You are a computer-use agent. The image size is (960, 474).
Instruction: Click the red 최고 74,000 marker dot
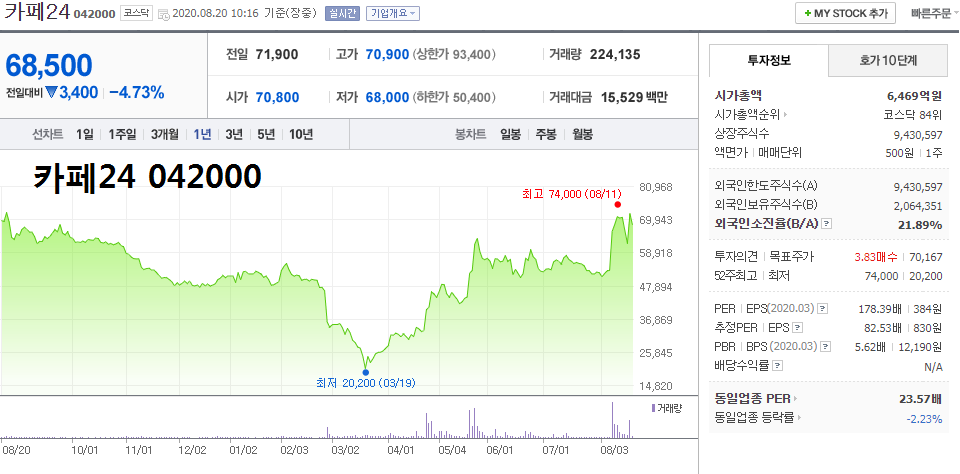617,205
